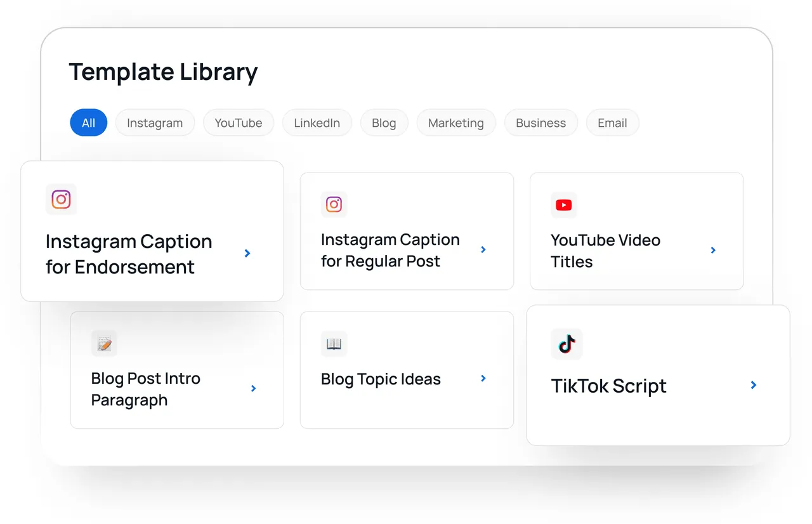Click the arrow next to TikTok Script

click(x=754, y=384)
